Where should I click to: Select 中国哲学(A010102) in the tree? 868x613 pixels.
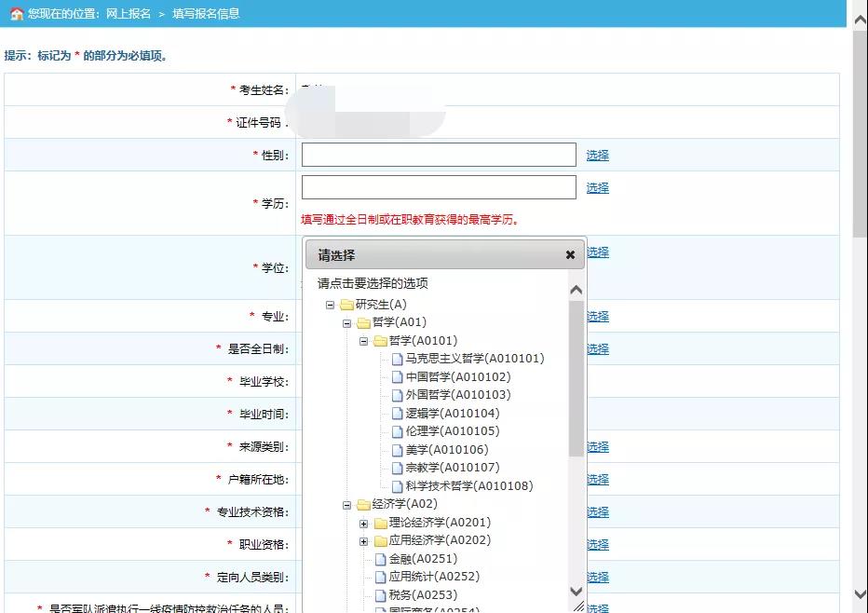coord(457,377)
